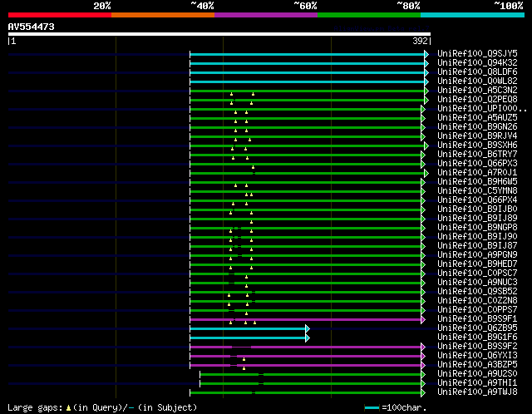Select the UniRef100_C0PPS7 label
The width and height of the screenshot is (532, 414).
pyautogui.click(x=477, y=310)
